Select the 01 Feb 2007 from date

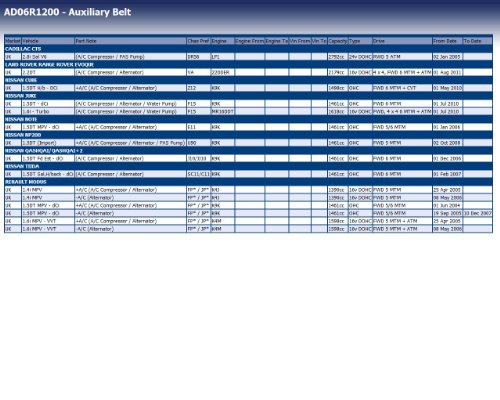(447, 174)
